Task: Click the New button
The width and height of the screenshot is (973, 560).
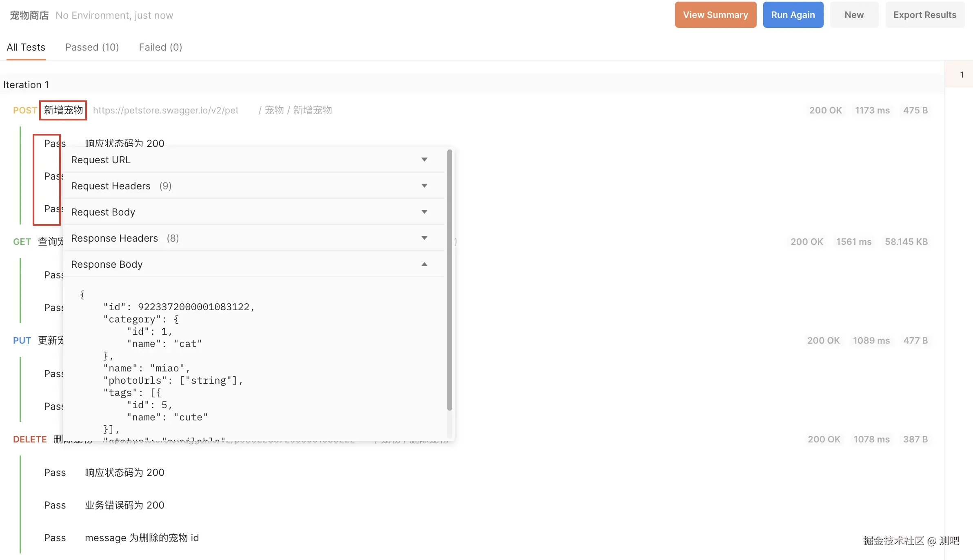Action: point(854,15)
